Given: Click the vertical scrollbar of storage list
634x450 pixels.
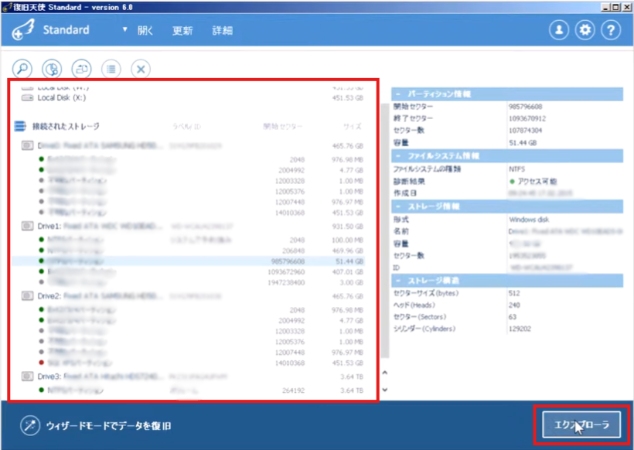Looking at the screenshot, I should coord(385,230).
